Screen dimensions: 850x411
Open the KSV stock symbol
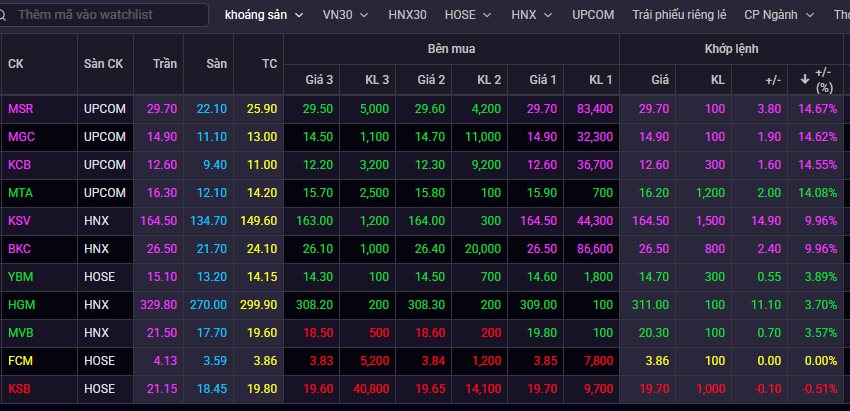[20, 220]
